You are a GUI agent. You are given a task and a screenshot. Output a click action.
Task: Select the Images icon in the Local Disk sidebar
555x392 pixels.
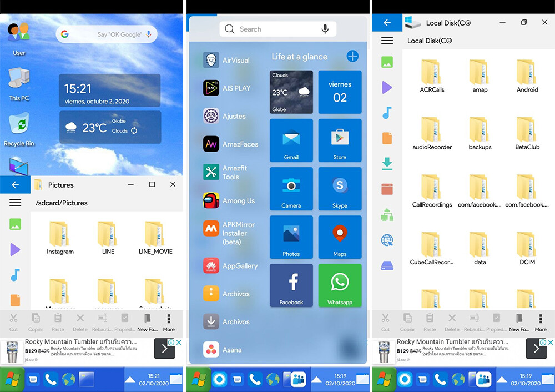[x=387, y=63]
